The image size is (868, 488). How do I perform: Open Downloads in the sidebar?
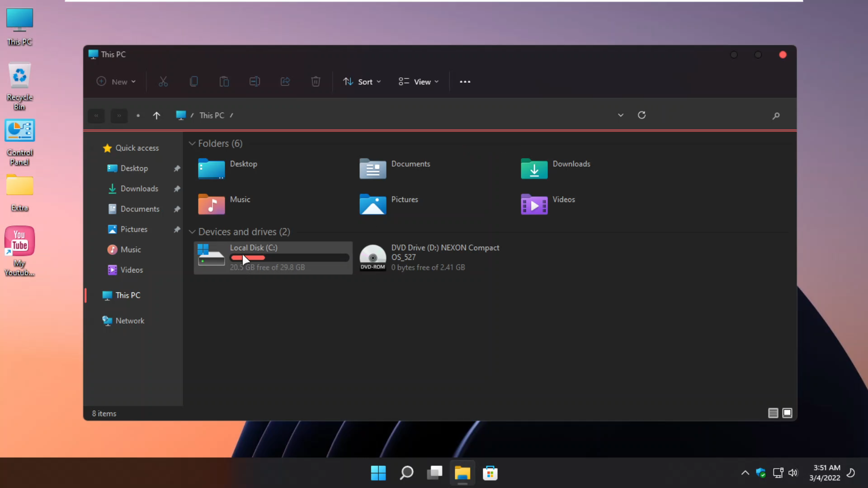(133, 188)
